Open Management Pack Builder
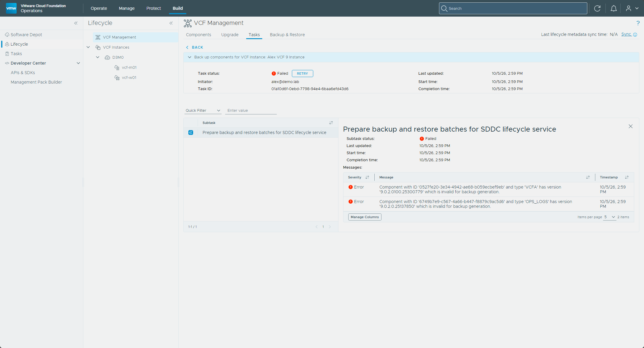 pos(36,82)
